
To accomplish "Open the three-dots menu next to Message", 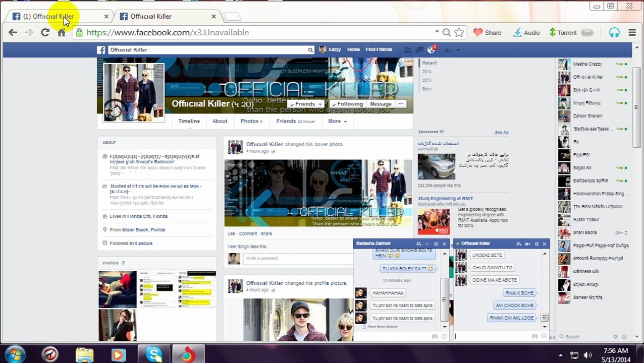I will (401, 104).
